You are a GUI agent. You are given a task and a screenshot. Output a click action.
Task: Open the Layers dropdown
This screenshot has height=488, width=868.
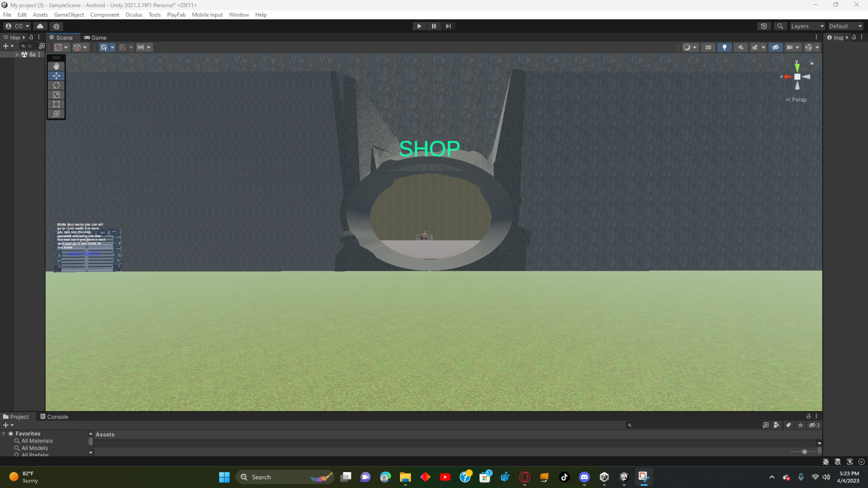point(807,26)
